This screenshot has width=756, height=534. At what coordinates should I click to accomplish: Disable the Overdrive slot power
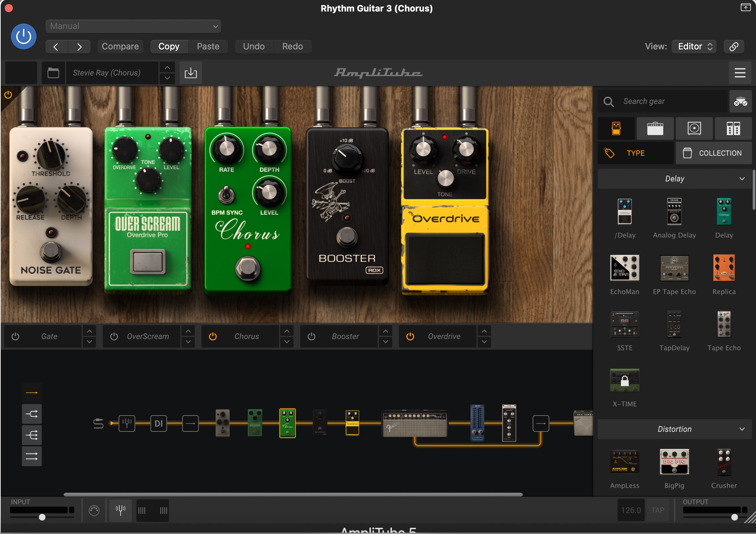[410, 336]
